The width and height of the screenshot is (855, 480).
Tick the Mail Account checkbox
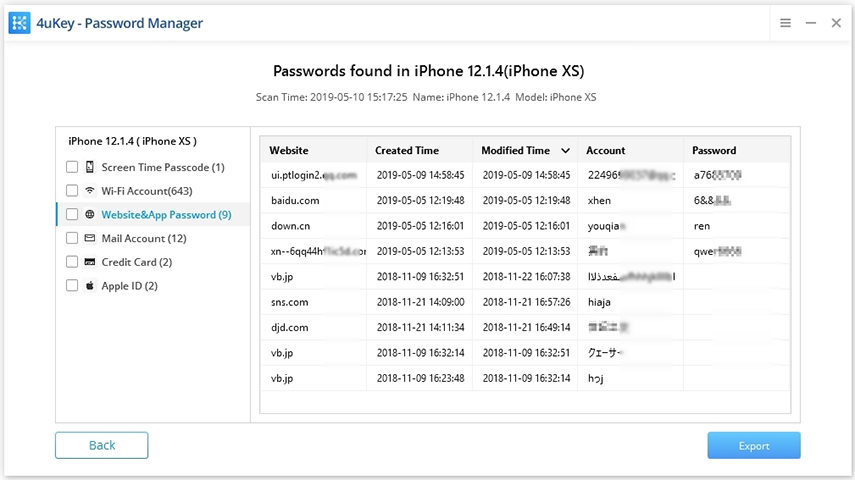tap(72, 238)
